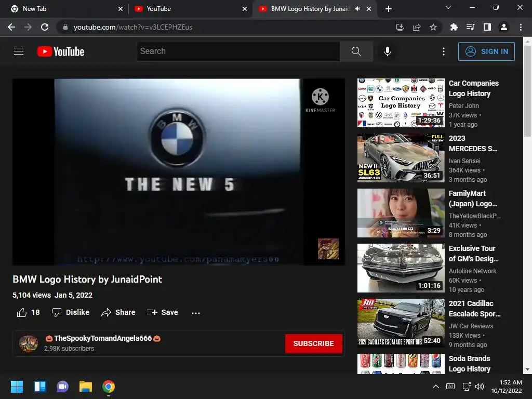Subscribe to TheSpookyTomandAngela666 channel
The height and width of the screenshot is (399, 532).
pos(313,343)
